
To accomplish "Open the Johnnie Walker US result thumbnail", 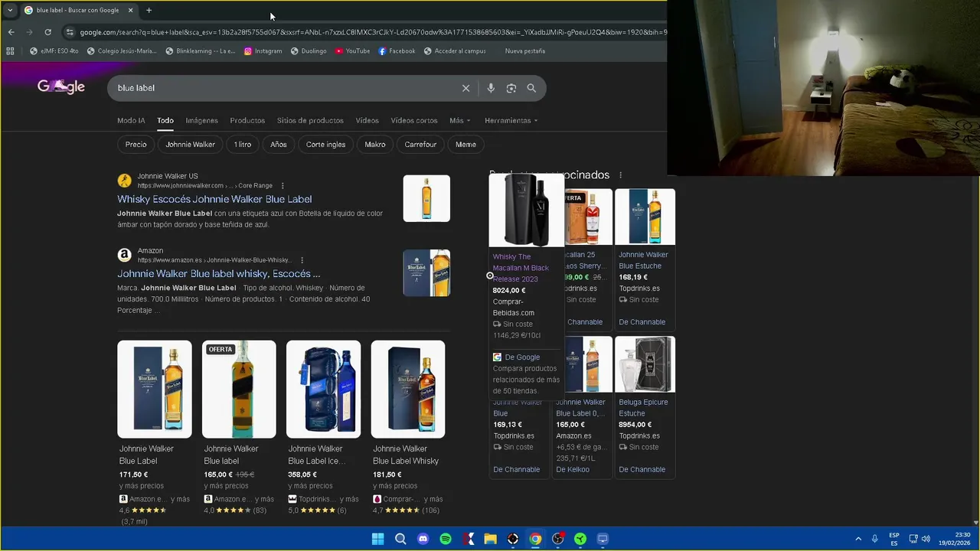I will click(x=426, y=198).
